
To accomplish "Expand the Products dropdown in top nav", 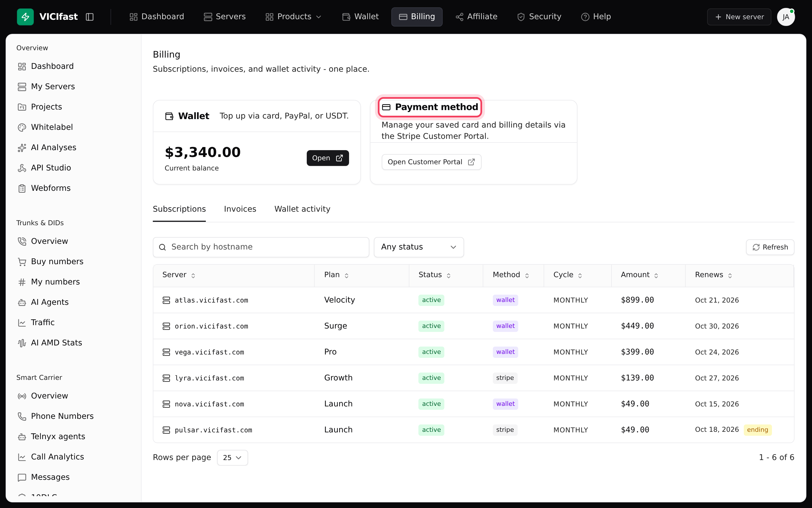I will [293, 17].
